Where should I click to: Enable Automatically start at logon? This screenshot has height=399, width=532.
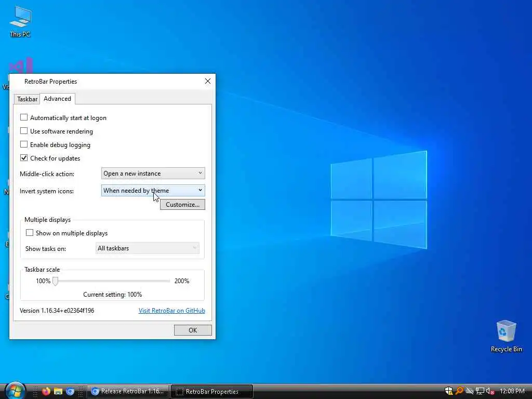(x=24, y=117)
